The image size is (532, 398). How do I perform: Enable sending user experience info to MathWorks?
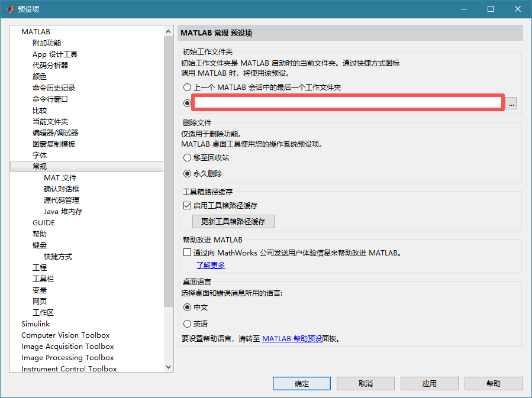[x=187, y=253]
